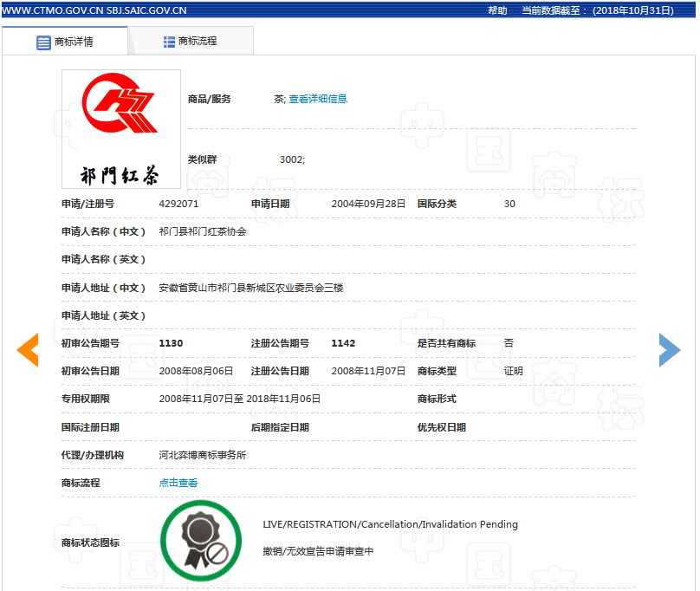The width and height of the screenshot is (700, 591).
Task: Click the 点击查看 trademark flow link
Action: pos(178,483)
